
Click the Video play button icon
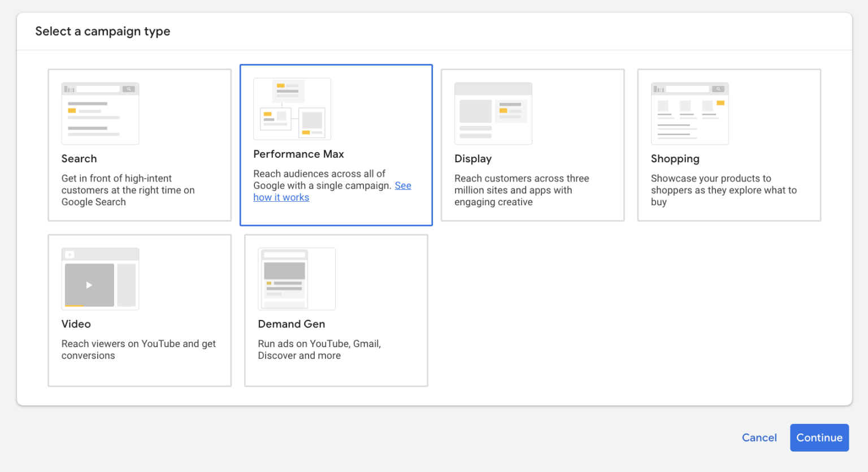click(x=89, y=285)
